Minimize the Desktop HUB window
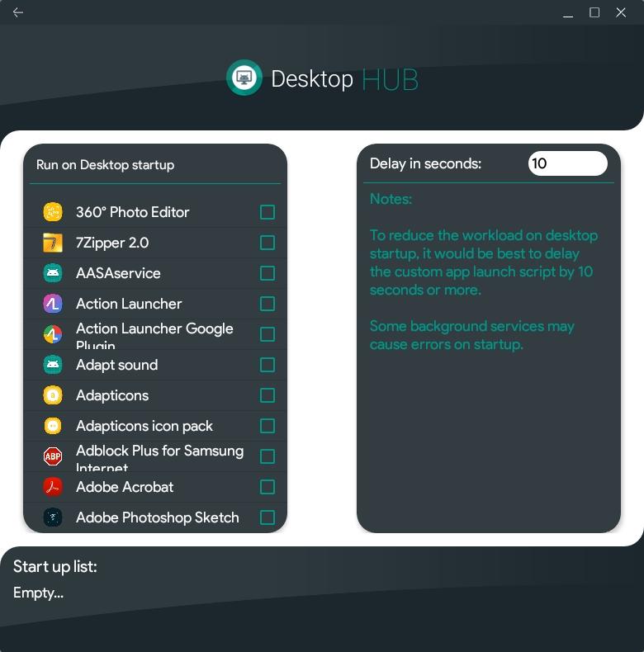644x652 pixels. coord(568,15)
